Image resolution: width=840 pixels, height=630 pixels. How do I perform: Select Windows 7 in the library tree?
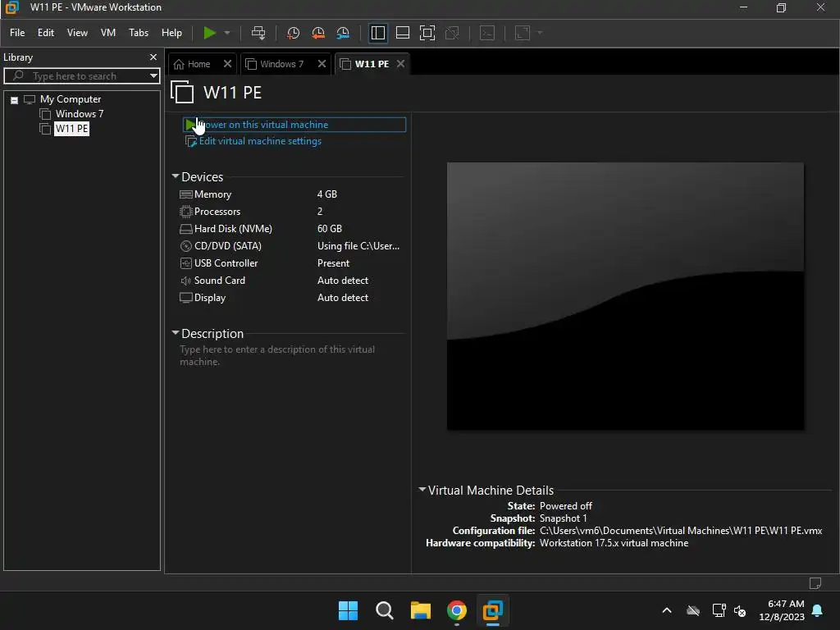click(x=80, y=113)
